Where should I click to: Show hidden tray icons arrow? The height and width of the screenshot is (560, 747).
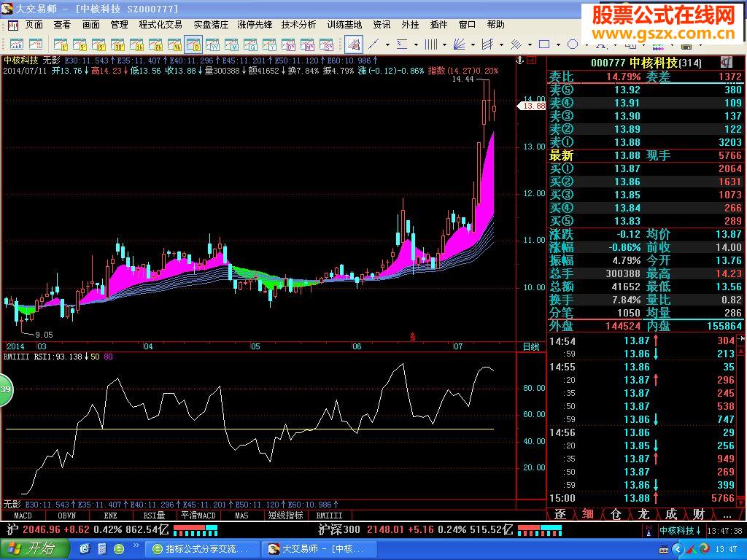678,550
